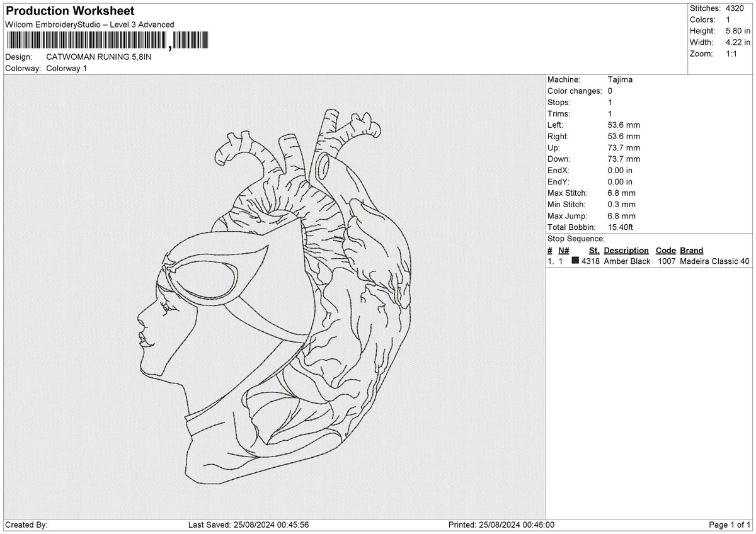The image size is (756, 534).
Task: Click the 'EndX:' label
Action: pyautogui.click(x=559, y=171)
